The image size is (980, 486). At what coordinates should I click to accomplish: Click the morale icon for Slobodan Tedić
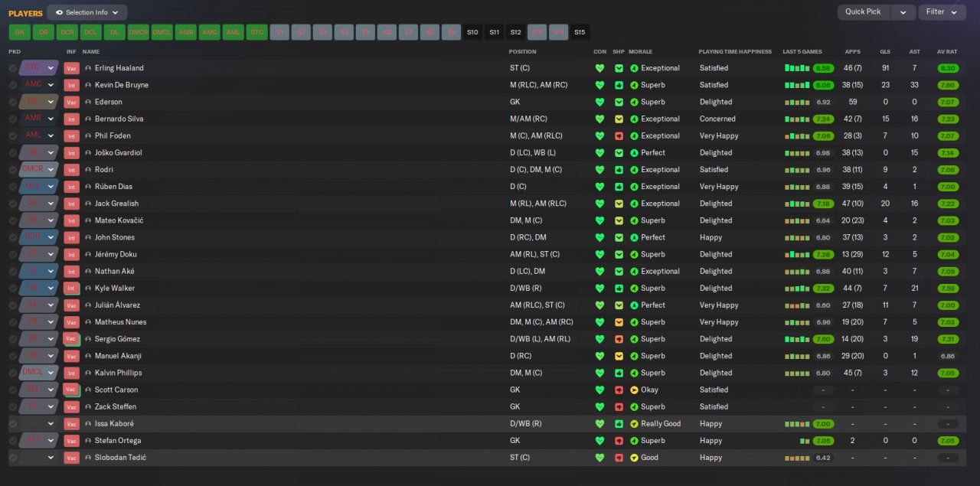[x=634, y=458]
